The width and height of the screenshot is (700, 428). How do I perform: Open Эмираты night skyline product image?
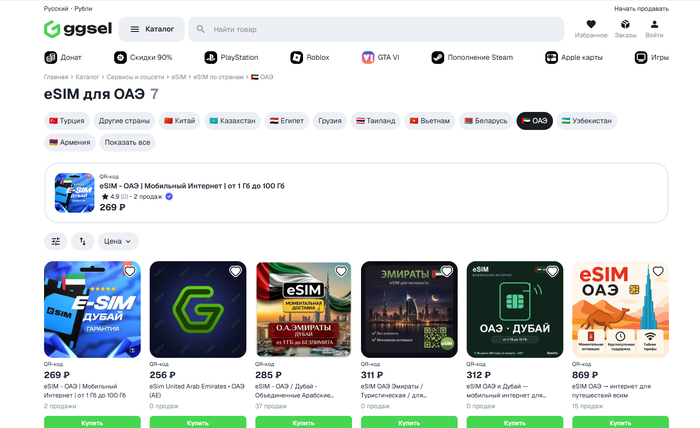pos(409,309)
